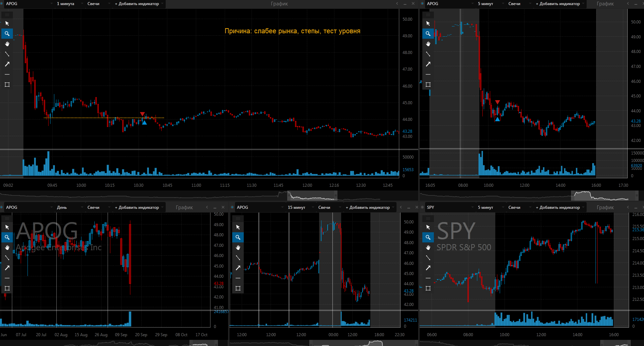644x346 pixels.
Task: Select the hand pan tool in APOG 5-minute chart
Action: coord(428,44)
